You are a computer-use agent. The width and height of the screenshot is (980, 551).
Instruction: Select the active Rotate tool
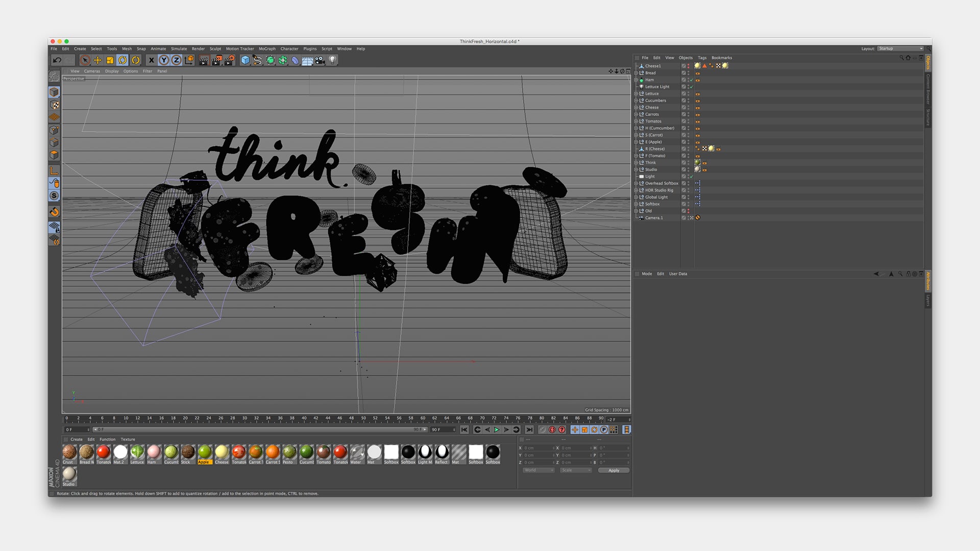[122, 60]
